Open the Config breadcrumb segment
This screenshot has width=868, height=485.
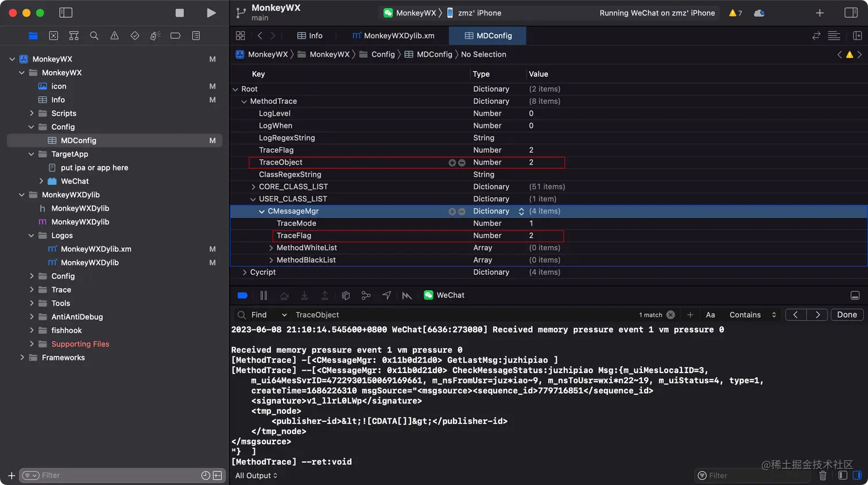pos(377,55)
